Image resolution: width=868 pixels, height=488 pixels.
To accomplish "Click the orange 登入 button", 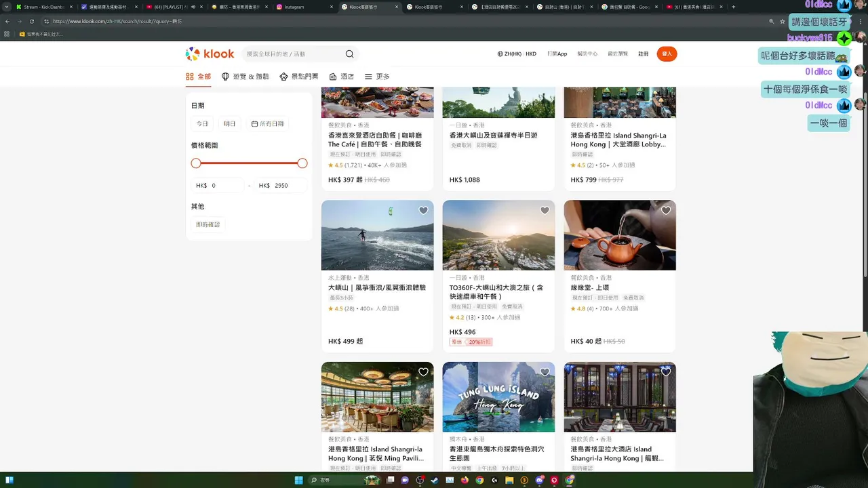I will tap(667, 54).
